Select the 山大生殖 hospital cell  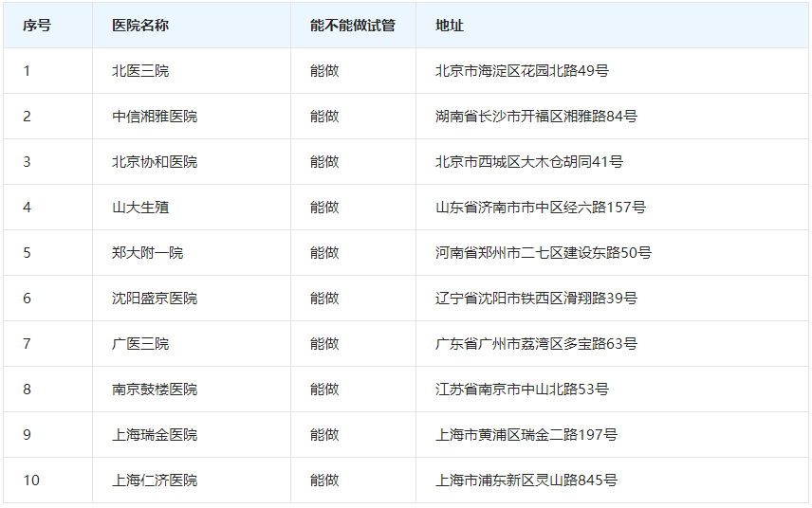pos(140,208)
